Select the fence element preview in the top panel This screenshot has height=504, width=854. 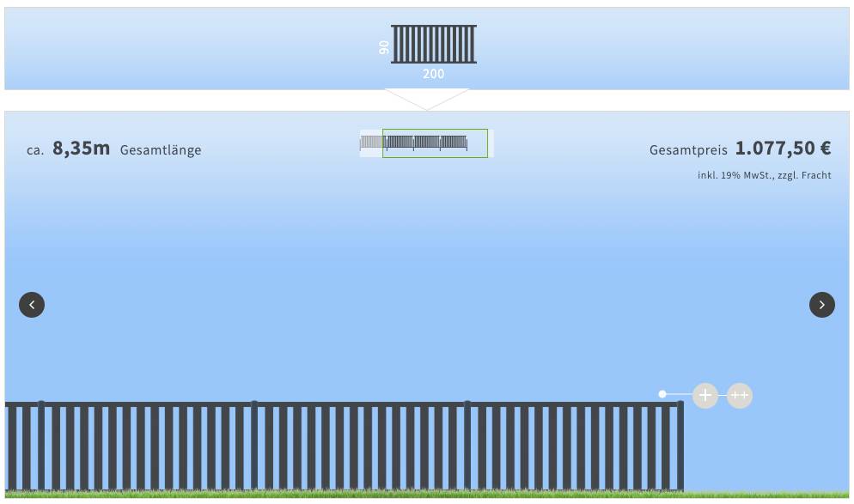[434, 44]
